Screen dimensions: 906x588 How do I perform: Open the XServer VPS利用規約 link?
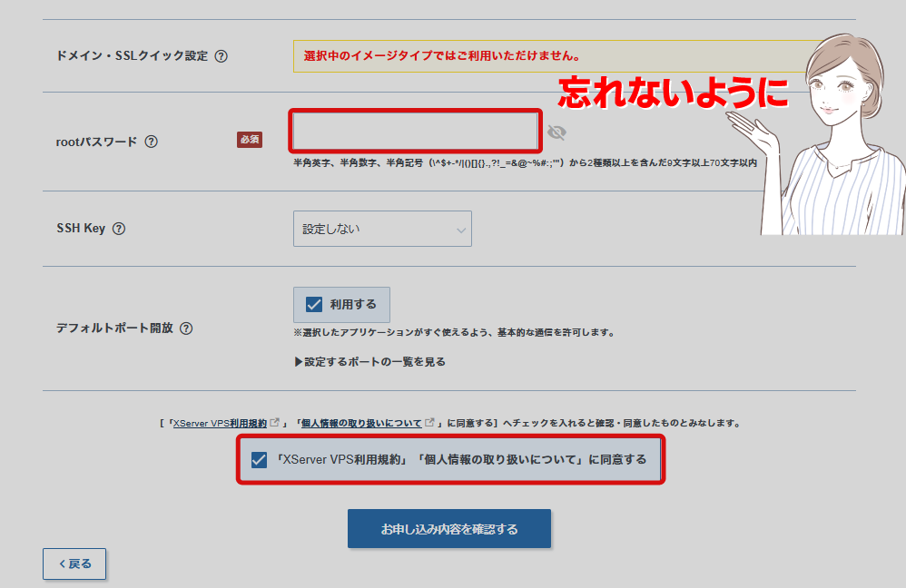pos(220,424)
